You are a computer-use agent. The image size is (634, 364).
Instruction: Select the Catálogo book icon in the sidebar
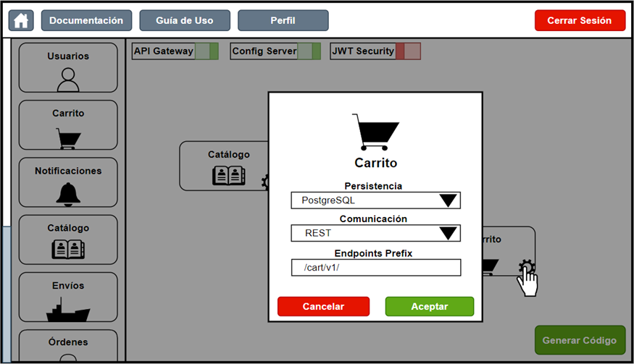click(x=68, y=249)
